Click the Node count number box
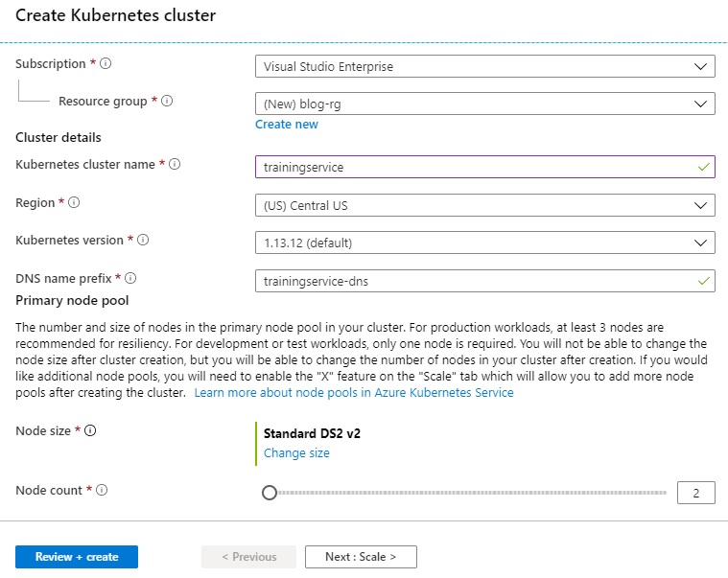The image size is (728, 578). (x=696, y=493)
